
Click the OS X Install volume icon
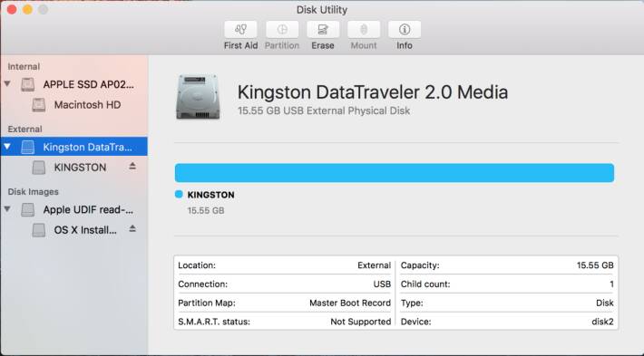pyautogui.click(x=39, y=230)
